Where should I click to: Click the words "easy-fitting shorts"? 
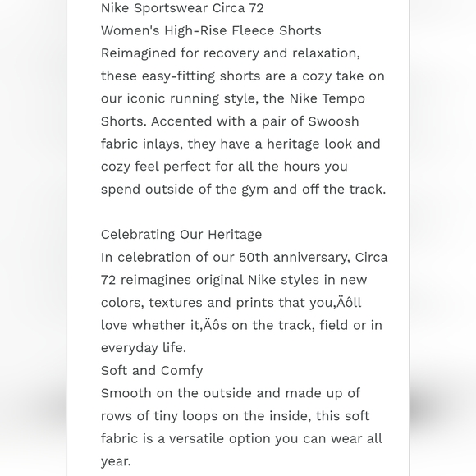pyautogui.click(x=201, y=76)
